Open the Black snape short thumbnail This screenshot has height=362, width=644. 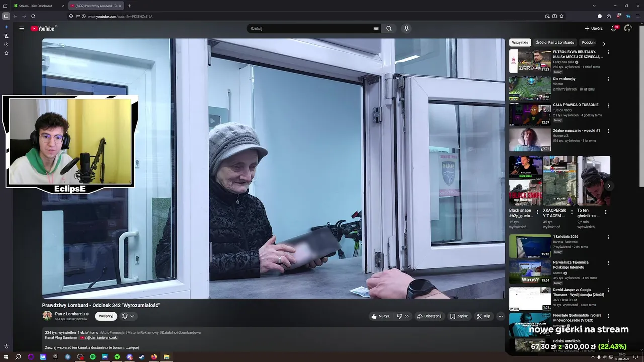(526, 181)
